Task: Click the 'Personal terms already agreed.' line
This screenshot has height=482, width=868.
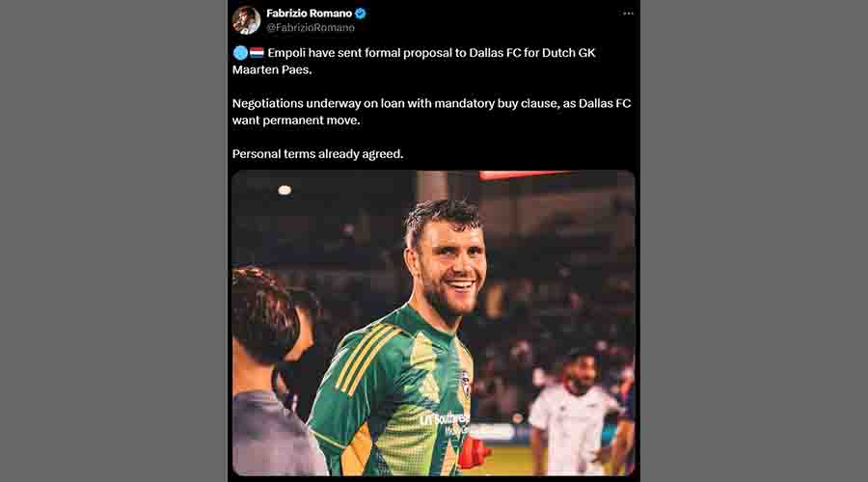Action: tap(317, 153)
